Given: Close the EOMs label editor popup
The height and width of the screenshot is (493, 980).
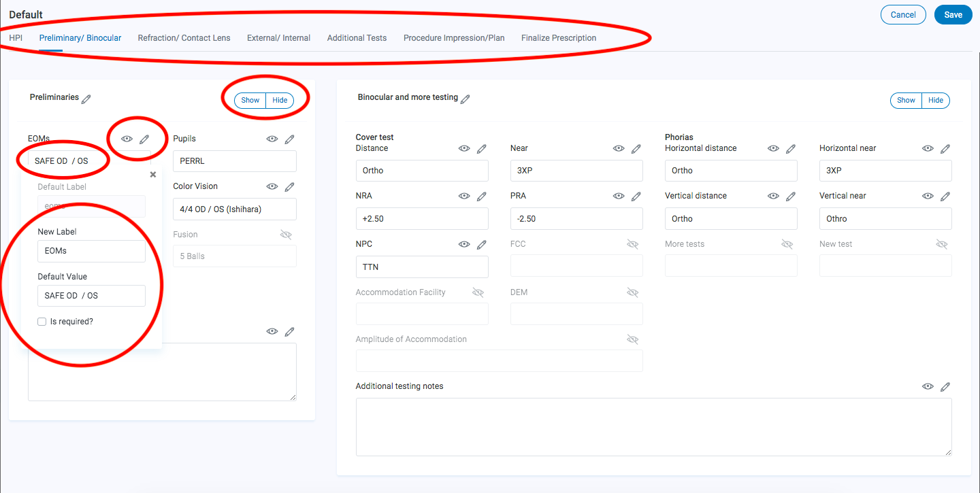Looking at the screenshot, I should [x=153, y=174].
